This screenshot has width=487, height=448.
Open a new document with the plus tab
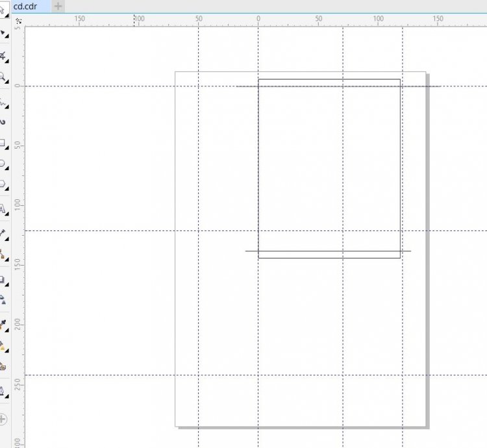point(58,6)
